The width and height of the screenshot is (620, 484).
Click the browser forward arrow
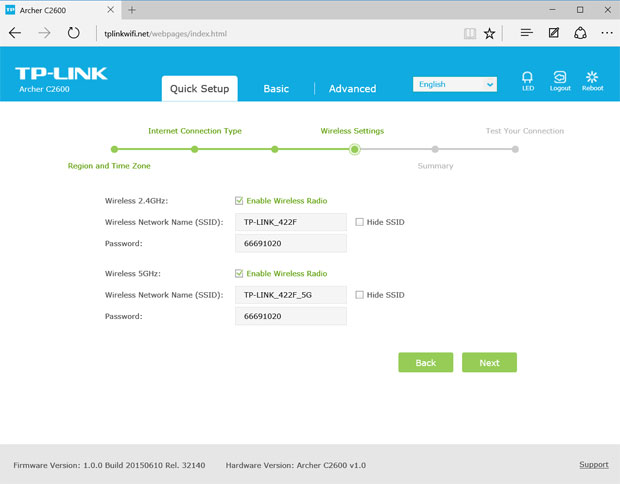point(44,33)
